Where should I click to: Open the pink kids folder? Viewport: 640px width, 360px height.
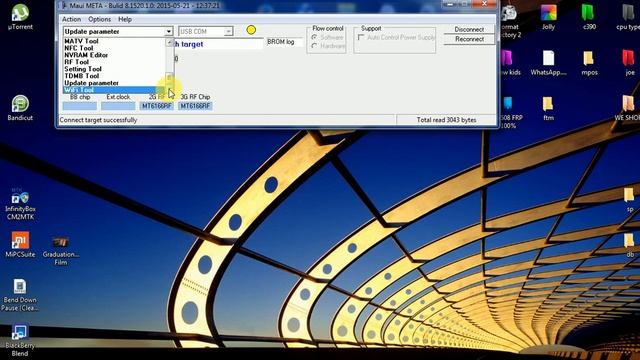pos(510,63)
